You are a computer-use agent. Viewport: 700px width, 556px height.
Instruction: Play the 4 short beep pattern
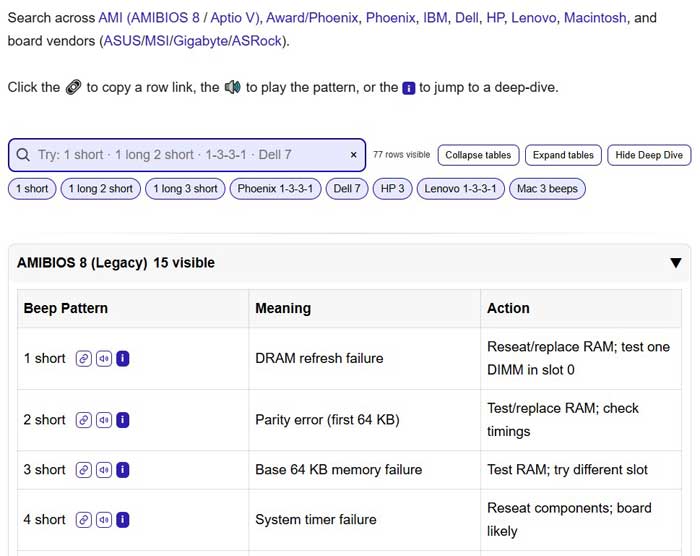pos(104,520)
